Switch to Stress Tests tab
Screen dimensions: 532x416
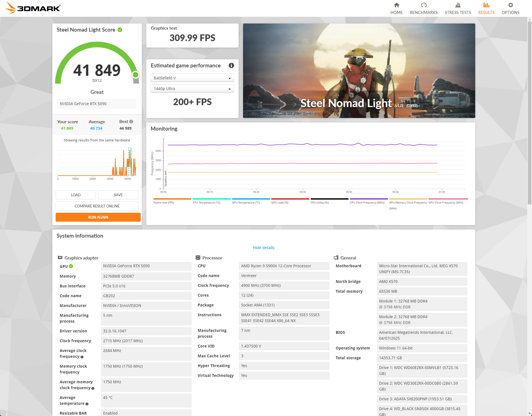pos(458,8)
